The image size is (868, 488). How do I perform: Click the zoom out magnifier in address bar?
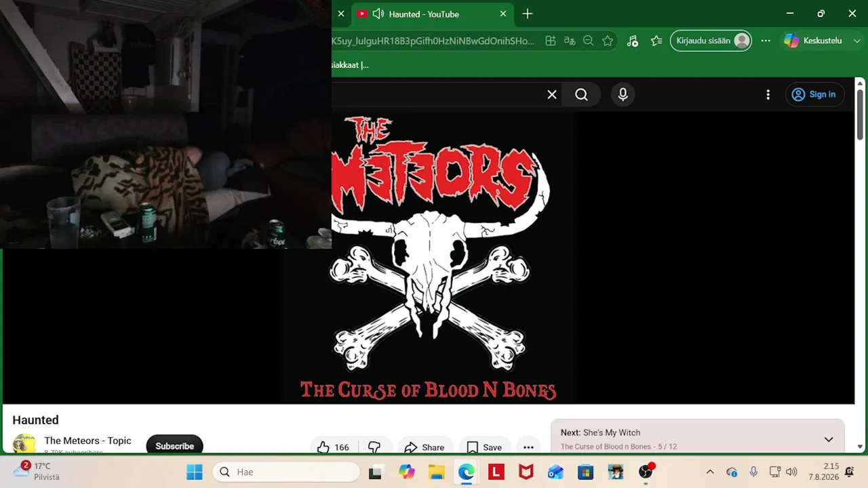[589, 41]
